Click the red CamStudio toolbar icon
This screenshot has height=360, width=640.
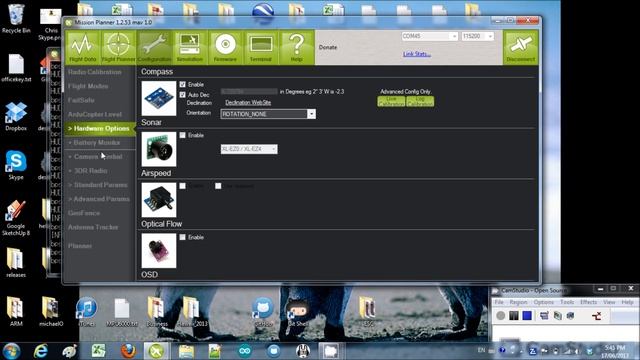coord(596,316)
